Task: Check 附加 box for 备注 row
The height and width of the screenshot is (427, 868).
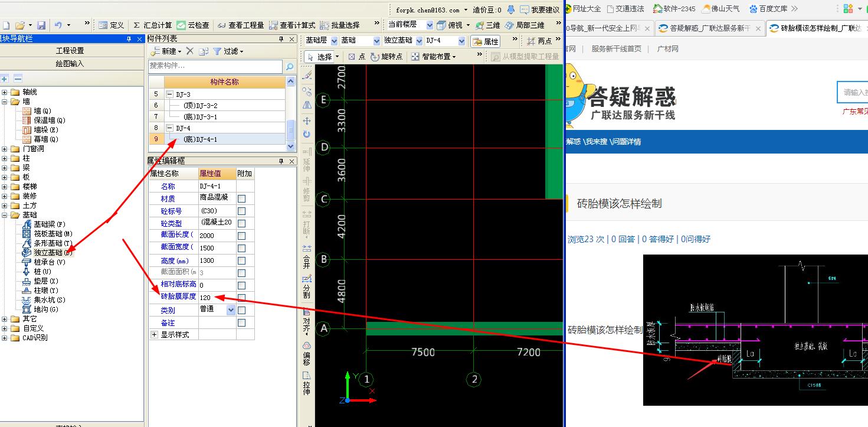Action: click(241, 322)
